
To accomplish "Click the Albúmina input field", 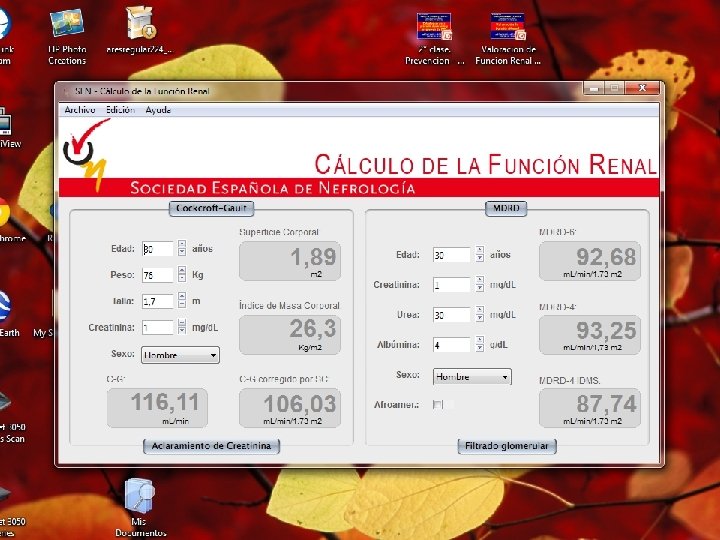I will click(x=451, y=345).
